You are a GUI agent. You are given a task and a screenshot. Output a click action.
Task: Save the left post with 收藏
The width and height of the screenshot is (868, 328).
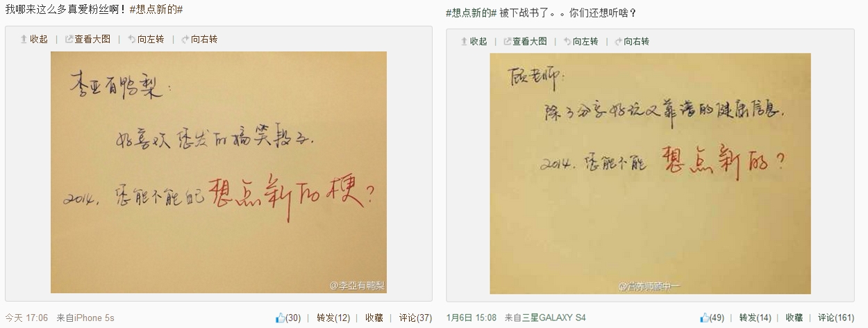pos(374,318)
